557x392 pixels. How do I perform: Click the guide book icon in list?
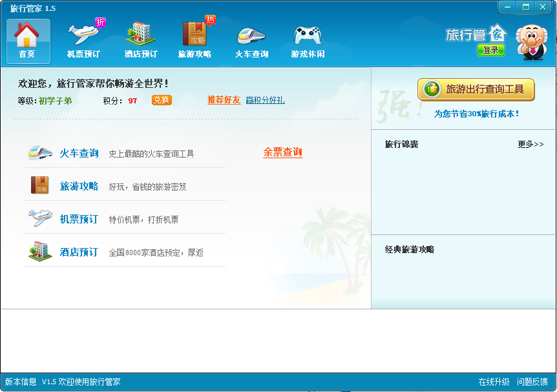(40, 185)
